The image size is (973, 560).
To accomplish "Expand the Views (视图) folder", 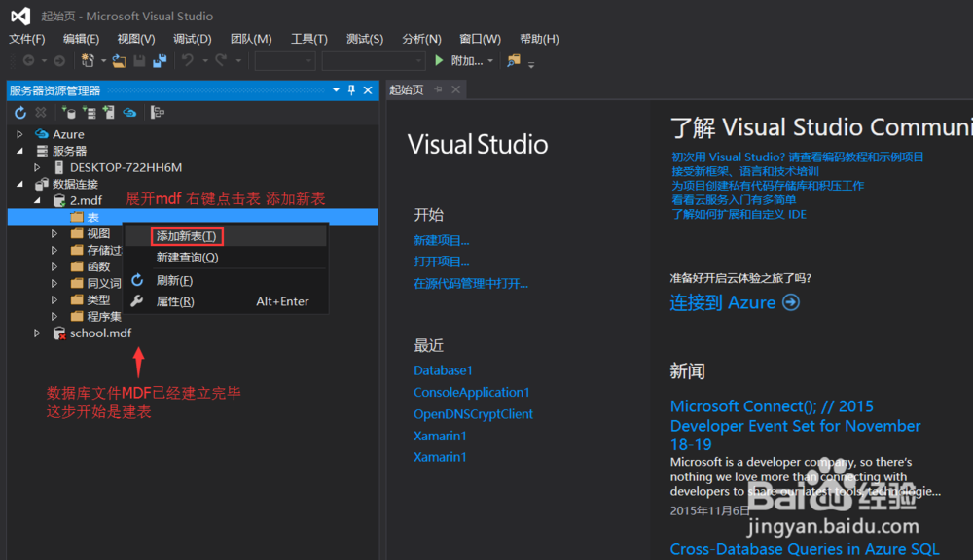I will (54, 233).
